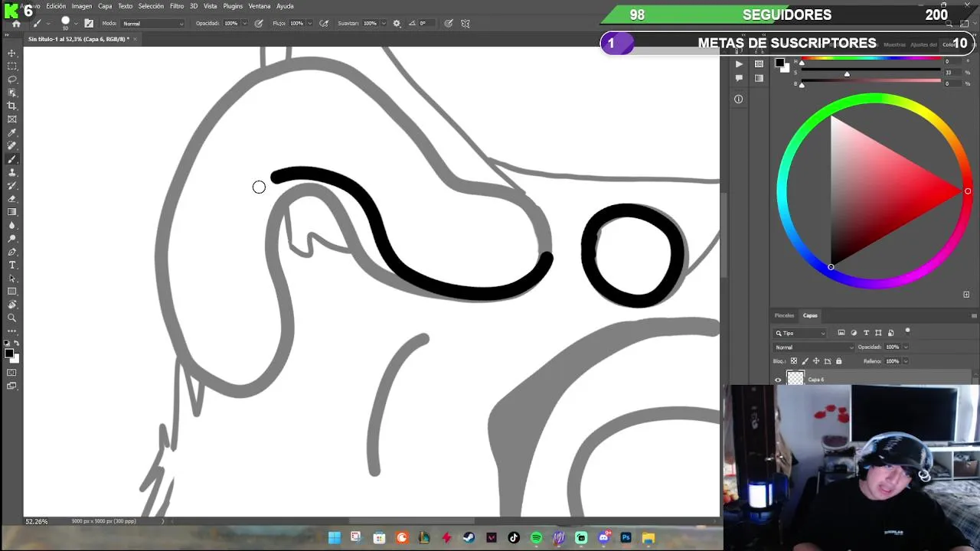Select the Move tool

coord(12,53)
